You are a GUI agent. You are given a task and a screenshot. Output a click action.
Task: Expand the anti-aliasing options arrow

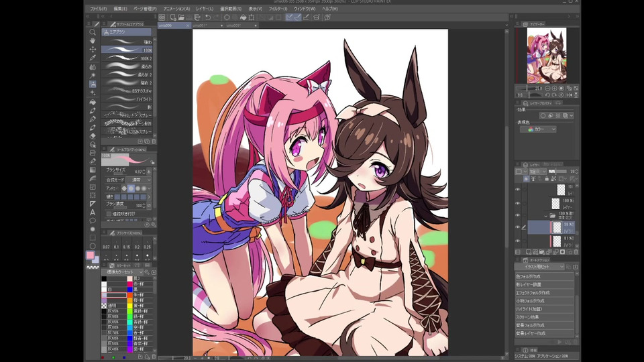(149, 188)
